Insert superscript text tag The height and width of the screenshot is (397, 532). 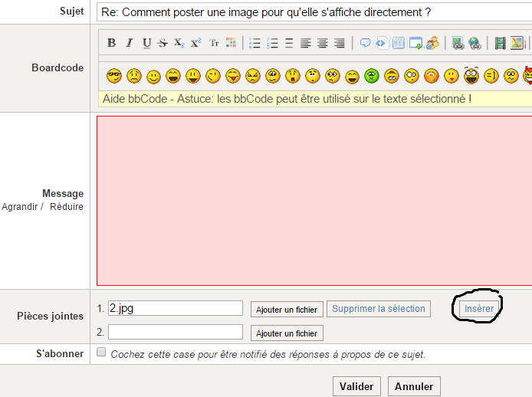point(195,43)
